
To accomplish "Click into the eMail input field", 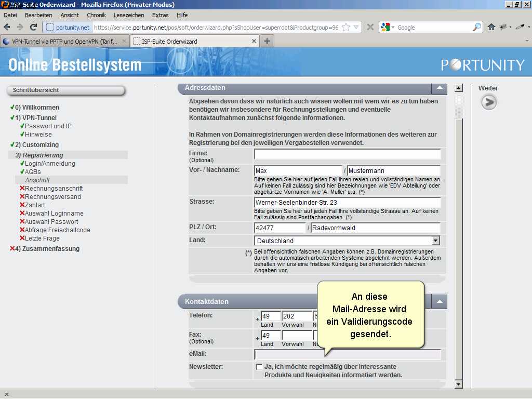I will [347, 354].
